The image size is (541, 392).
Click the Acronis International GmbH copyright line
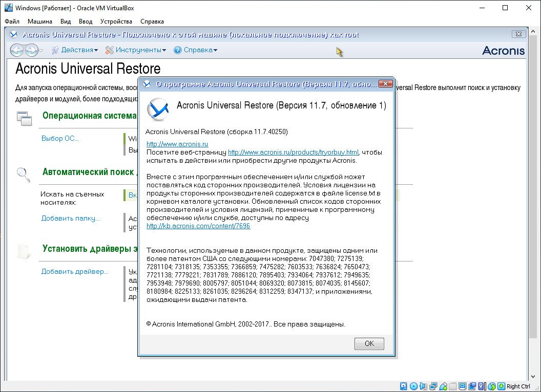[246, 324]
